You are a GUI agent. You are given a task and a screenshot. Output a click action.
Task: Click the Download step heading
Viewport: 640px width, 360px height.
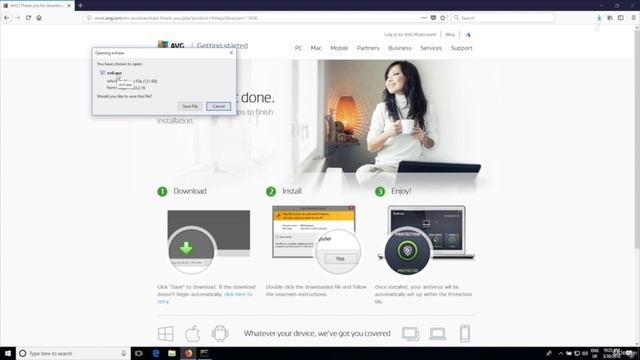[190, 191]
